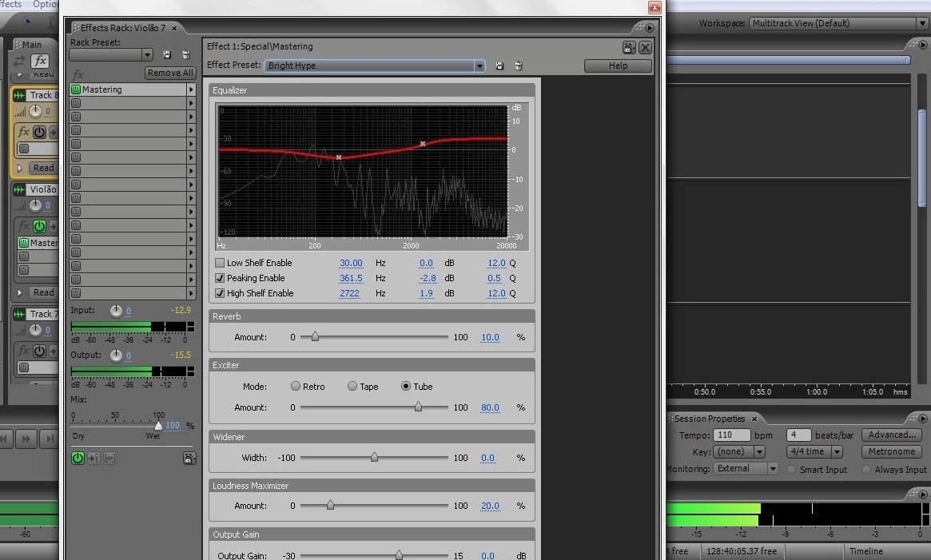Open the Rack Preset dropdown
Viewport: 931px width, 560px height.
147,54
